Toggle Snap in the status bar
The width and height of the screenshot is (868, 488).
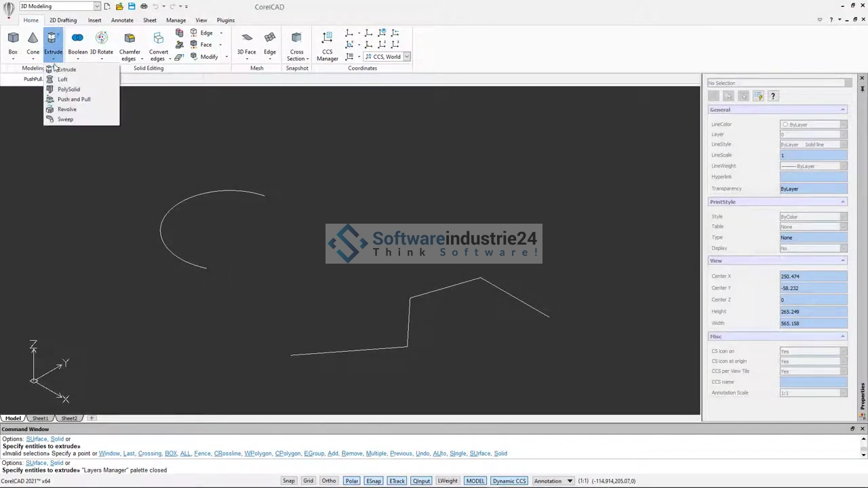pyautogui.click(x=288, y=481)
